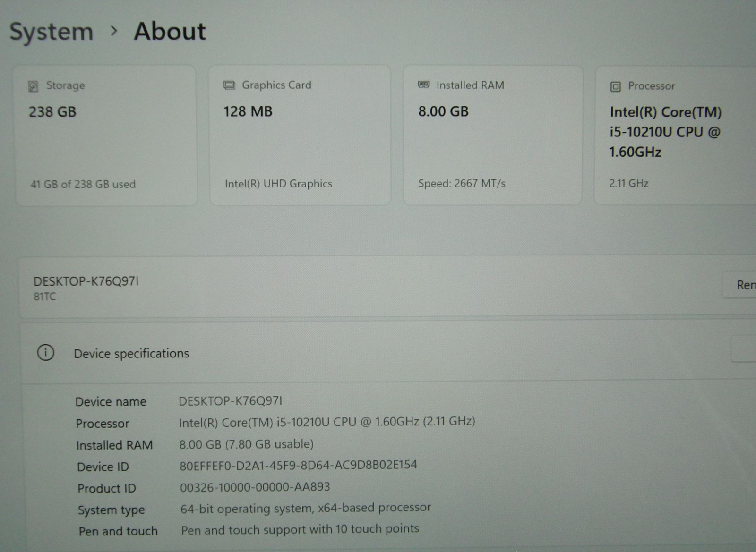Image resolution: width=756 pixels, height=552 pixels.
Task: Click the Processor chip icon
Action: (615, 86)
